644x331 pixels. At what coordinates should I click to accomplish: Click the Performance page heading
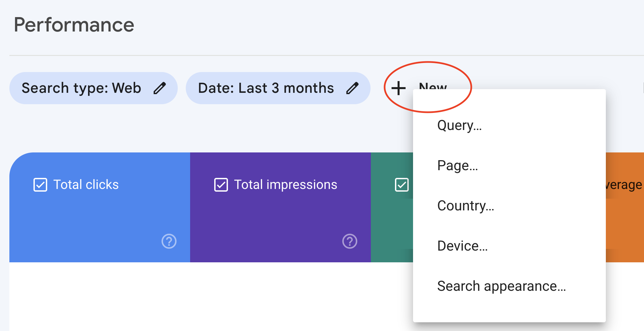click(x=74, y=25)
